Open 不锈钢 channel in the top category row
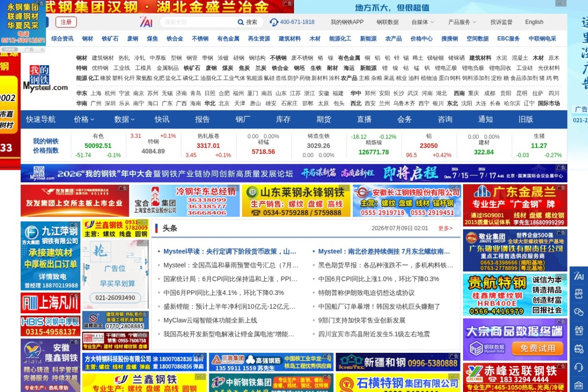This screenshot has width=588, height=392. [x=200, y=39]
